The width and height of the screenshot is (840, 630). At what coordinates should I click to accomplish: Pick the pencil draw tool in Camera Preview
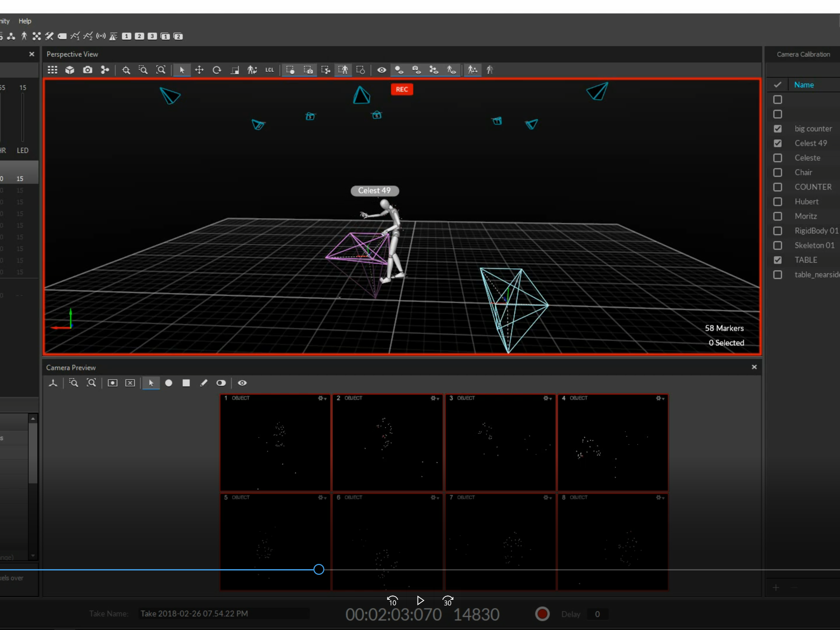204,383
